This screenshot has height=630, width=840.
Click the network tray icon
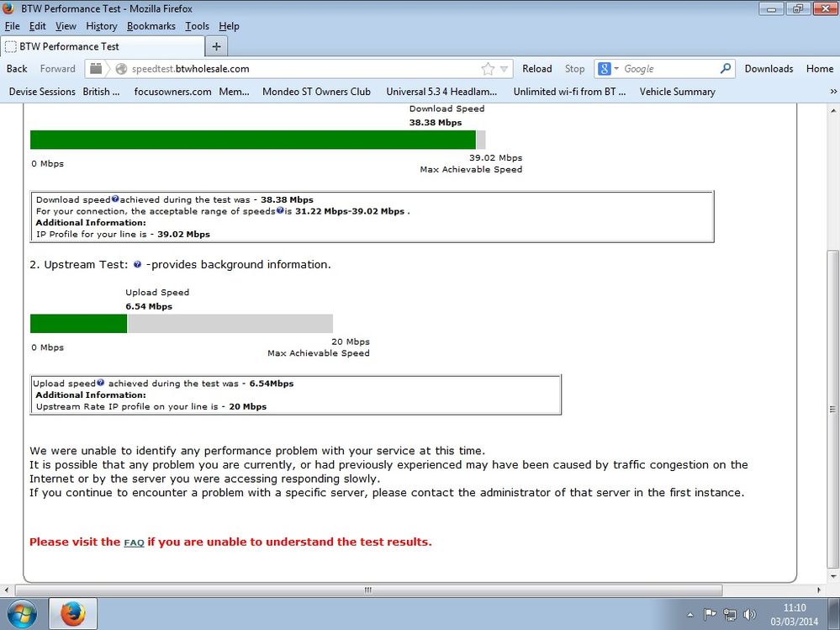[x=730, y=615]
